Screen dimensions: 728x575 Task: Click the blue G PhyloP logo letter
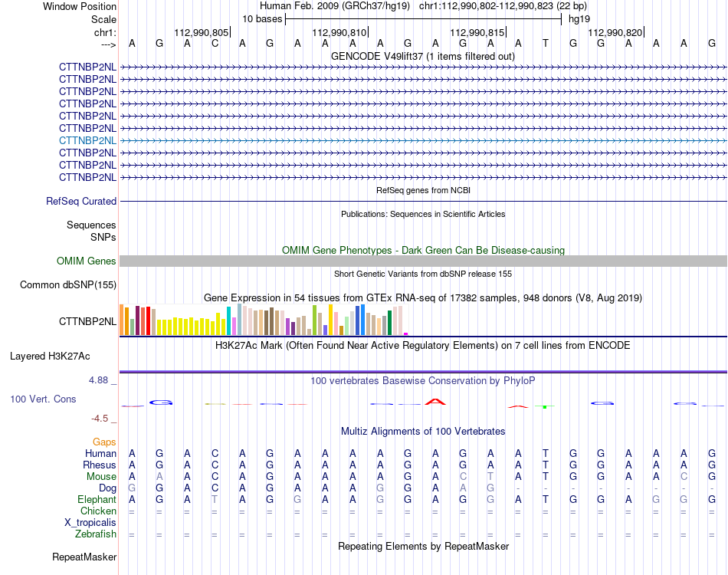pyautogui.click(x=161, y=402)
